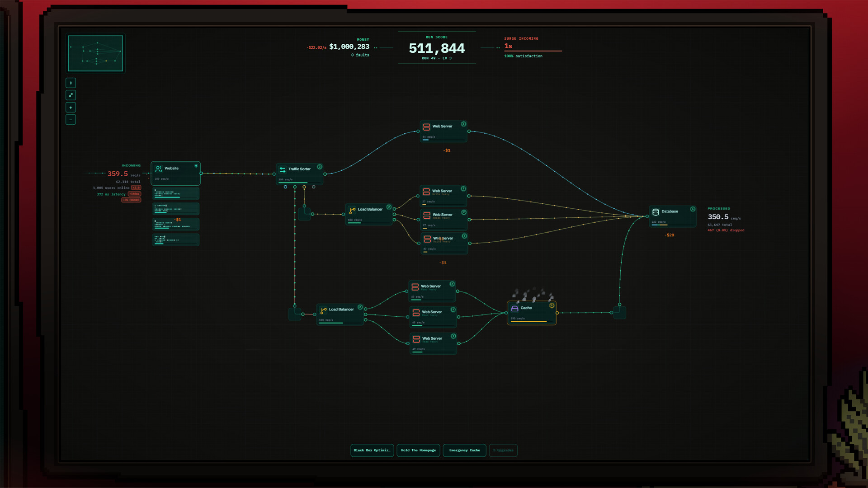Click the level 2 badge on Traffic Sorter

click(x=320, y=167)
